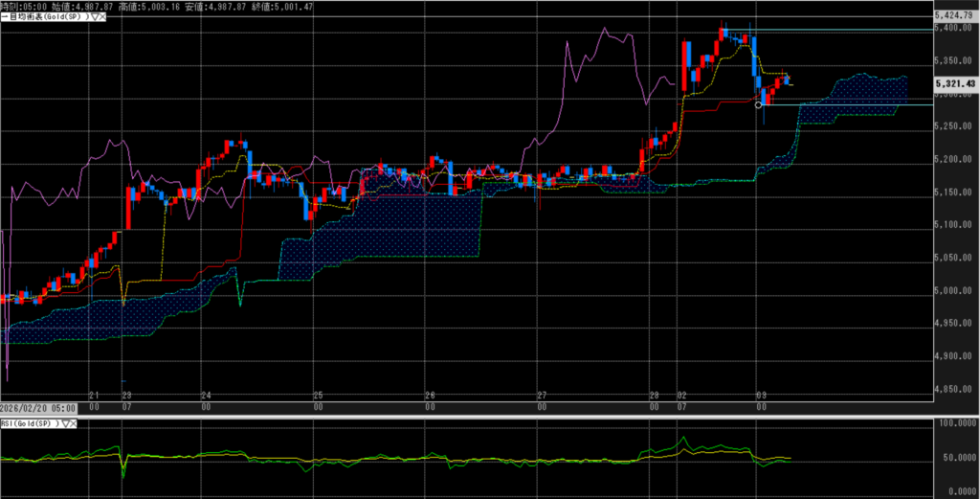Close the Ichimoku (Gold SP) indicator

point(102,17)
